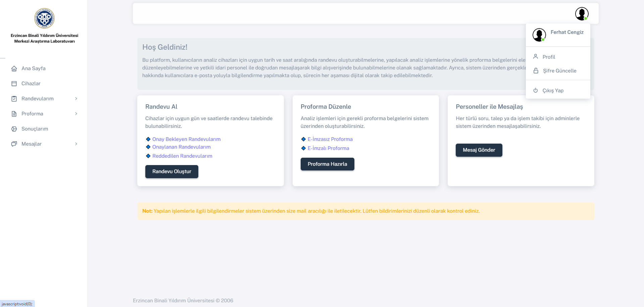Screen dimensions: 644x307
Task: Click the user avatar in top bar
Action: pos(582,14)
